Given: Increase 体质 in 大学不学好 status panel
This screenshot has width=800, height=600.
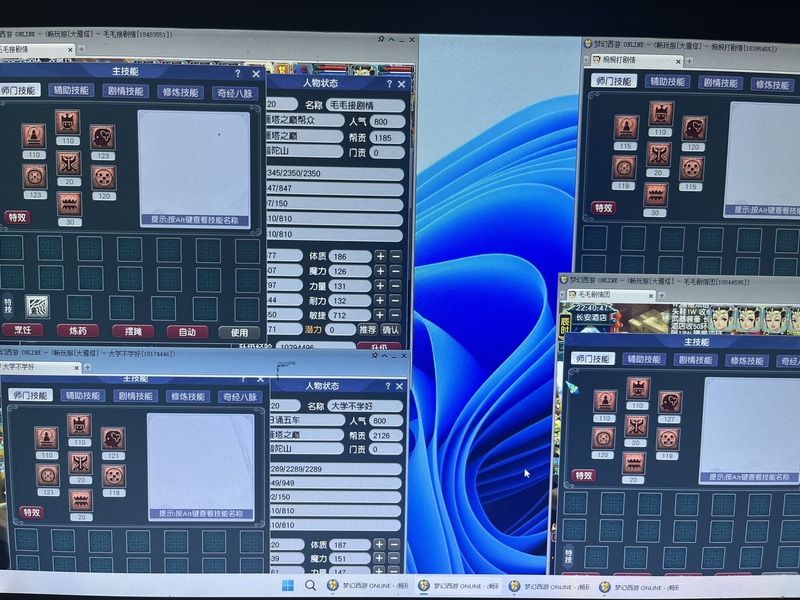Looking at the screenshot, I should 379,545.
